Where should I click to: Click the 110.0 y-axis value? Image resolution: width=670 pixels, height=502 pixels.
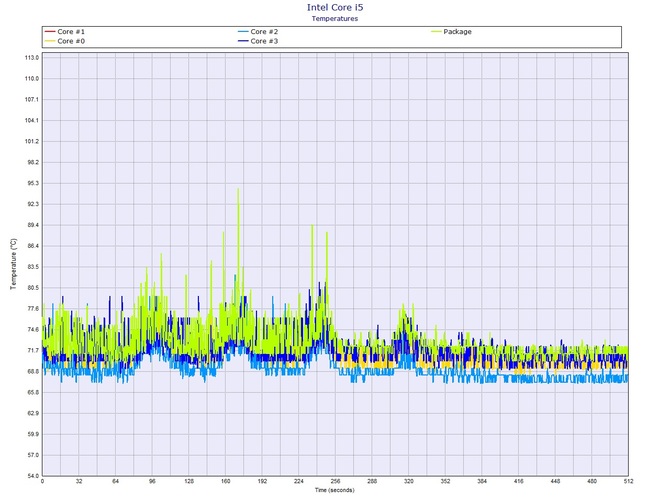pyautogui.click(x=32, y=79)
